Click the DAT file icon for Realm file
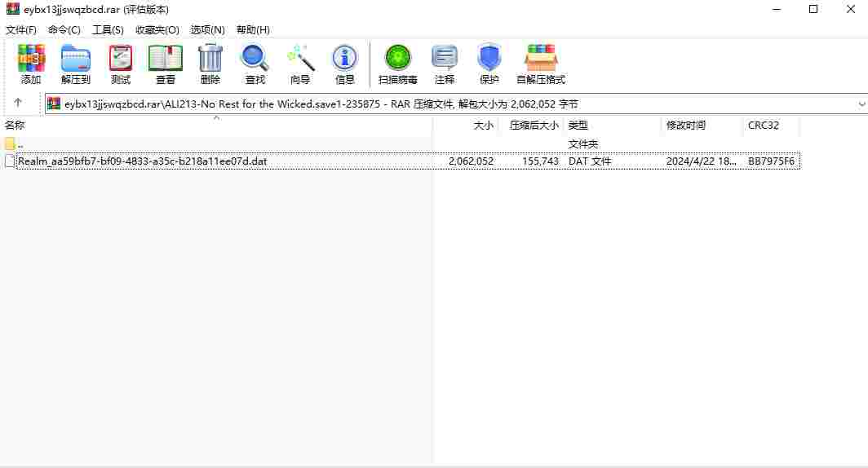Image resolution: width=868 pixels, height=468 pixels. click(10, 161)
